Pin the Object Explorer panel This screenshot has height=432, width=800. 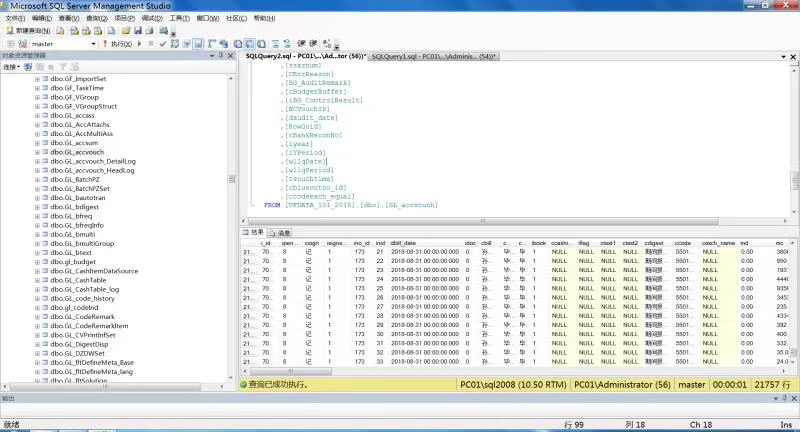(222, 56)
